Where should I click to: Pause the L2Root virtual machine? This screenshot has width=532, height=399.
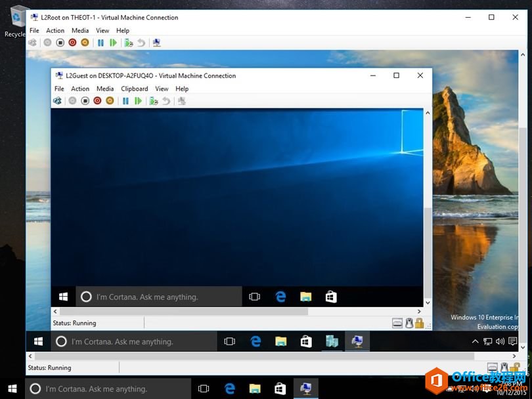[100, 43]
